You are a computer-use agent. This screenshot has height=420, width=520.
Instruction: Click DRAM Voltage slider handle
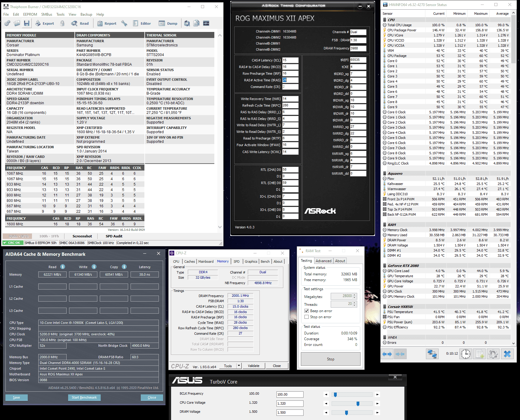click(346, 412)
